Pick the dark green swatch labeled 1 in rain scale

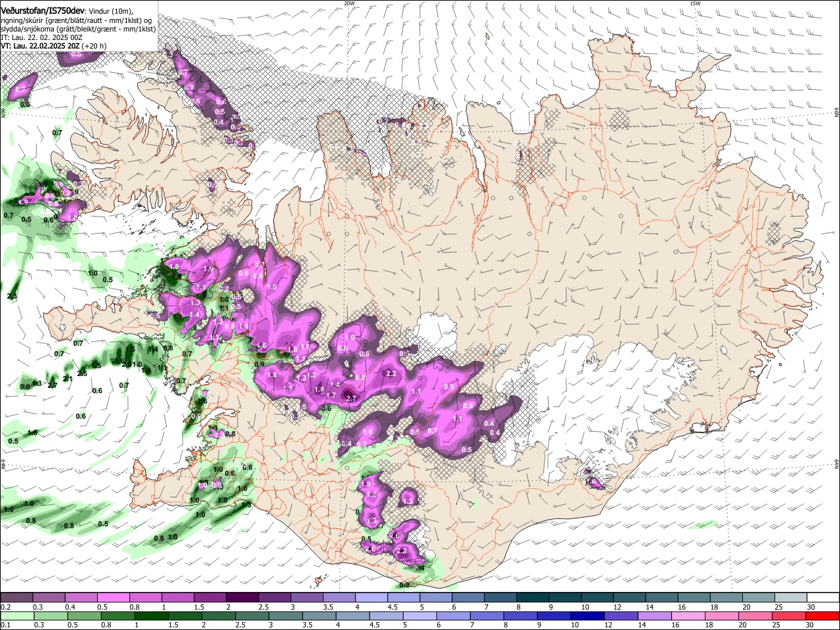152,617
